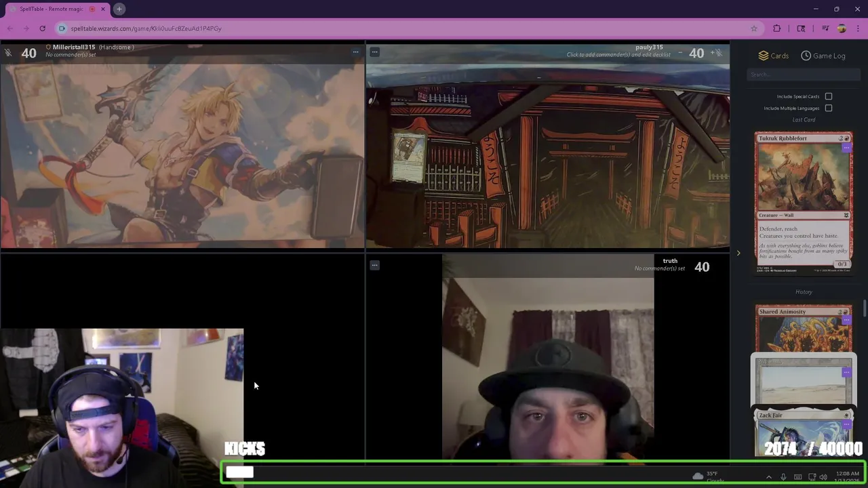Click the sidebar scrollbar
The image size is (868, 488).
(865, 308)
